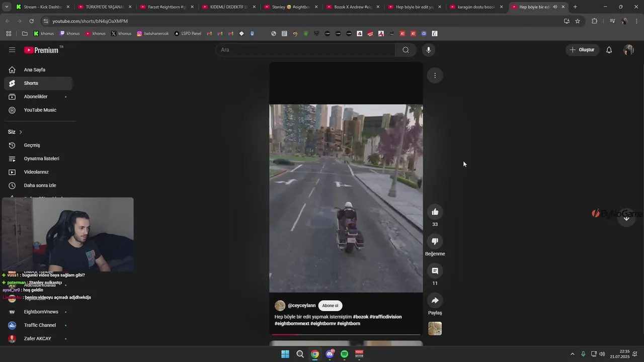Switch to Bozok X Andrew tab
This screenshot has height=362, width=644.
(353, 7)
